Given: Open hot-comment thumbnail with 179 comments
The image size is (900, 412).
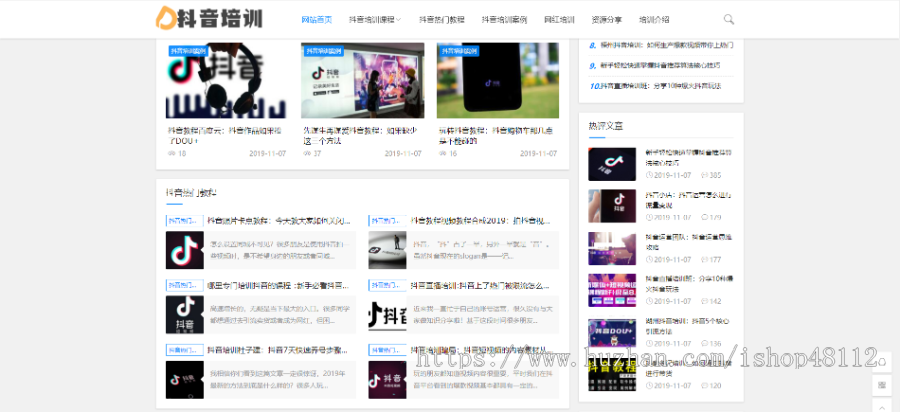Looking at the screenshot, I should pos(612,206).
